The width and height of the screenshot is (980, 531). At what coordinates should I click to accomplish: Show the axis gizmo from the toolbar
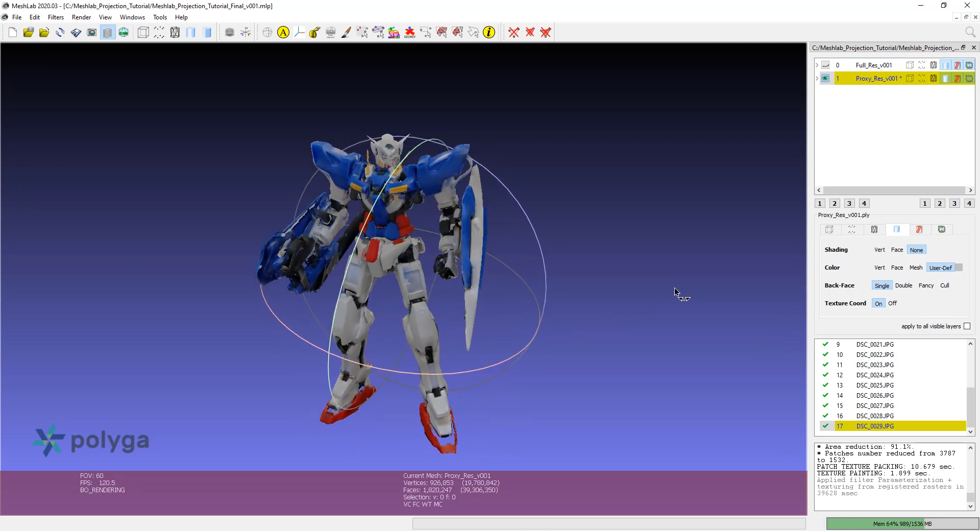tap(246, 33)
